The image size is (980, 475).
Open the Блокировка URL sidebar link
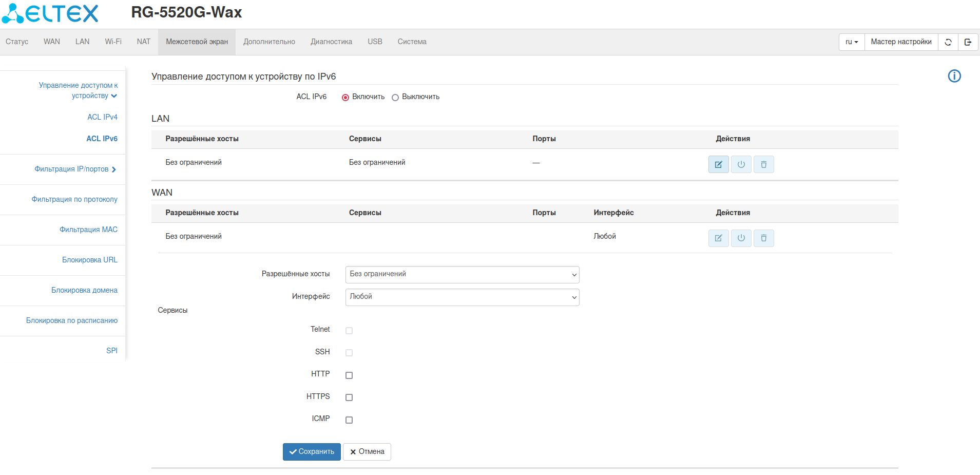pyautogui.click(x=89, y=260)
